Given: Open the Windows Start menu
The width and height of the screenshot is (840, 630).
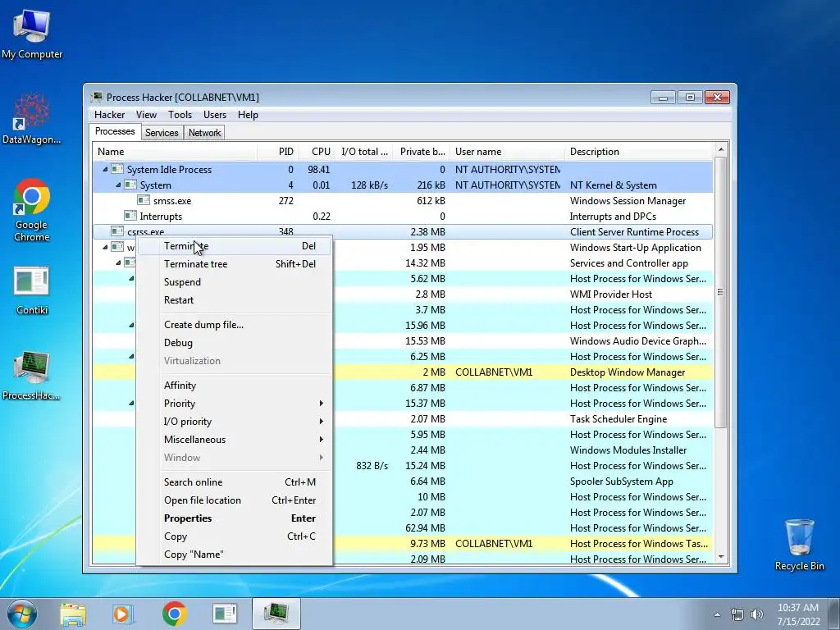Looking at the screenshot, I should point(22,614).
